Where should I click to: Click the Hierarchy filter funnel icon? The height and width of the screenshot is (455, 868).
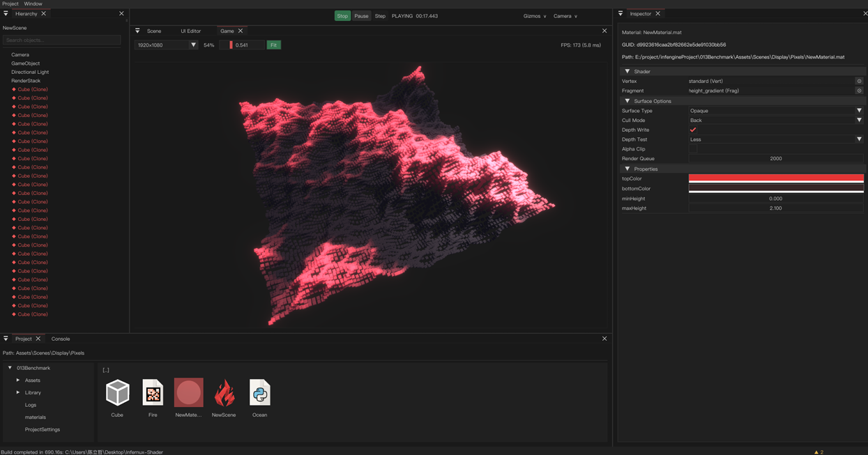pos(6,13)
